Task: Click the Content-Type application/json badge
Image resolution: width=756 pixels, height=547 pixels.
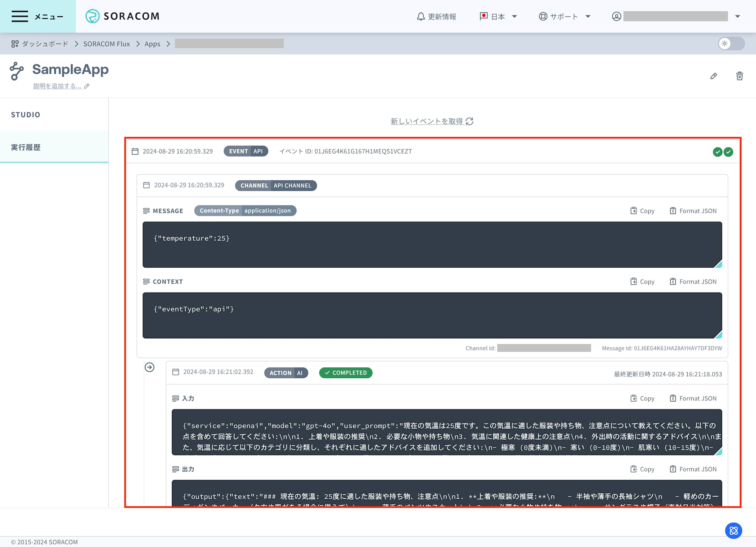Action: tap(245, 211)
